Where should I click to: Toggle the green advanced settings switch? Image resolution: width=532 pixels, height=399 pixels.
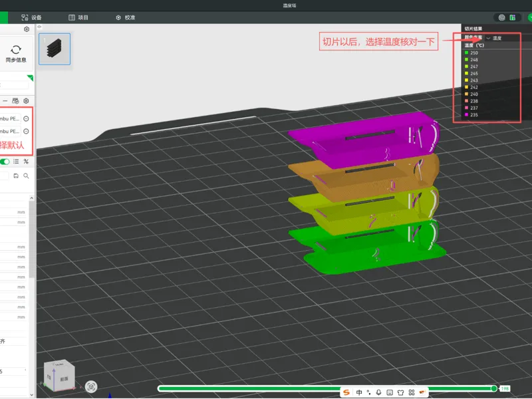tap(5, 162)
